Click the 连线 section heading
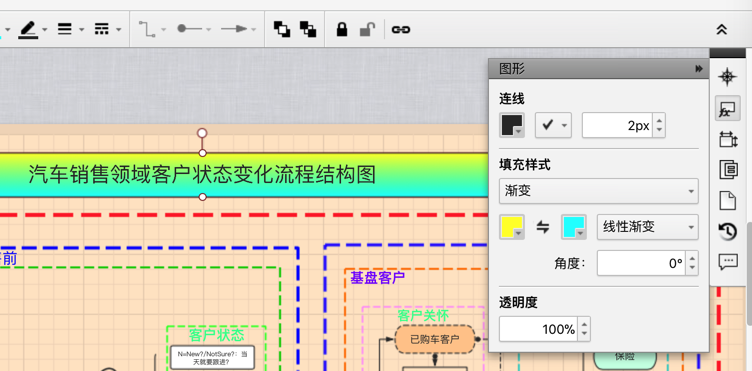Screen dimensions: 752x371 pyautogui.click(x=512, y=99)
